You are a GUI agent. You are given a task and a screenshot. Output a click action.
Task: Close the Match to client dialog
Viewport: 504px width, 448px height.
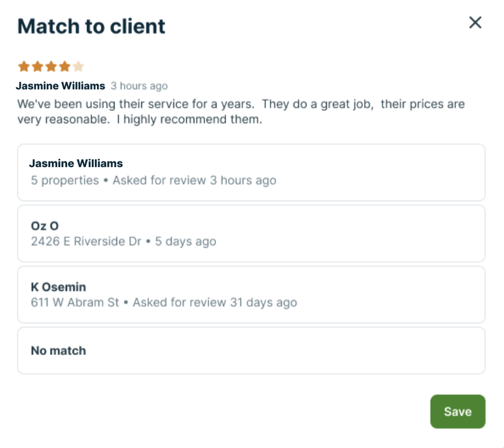(x=475, y=23)
